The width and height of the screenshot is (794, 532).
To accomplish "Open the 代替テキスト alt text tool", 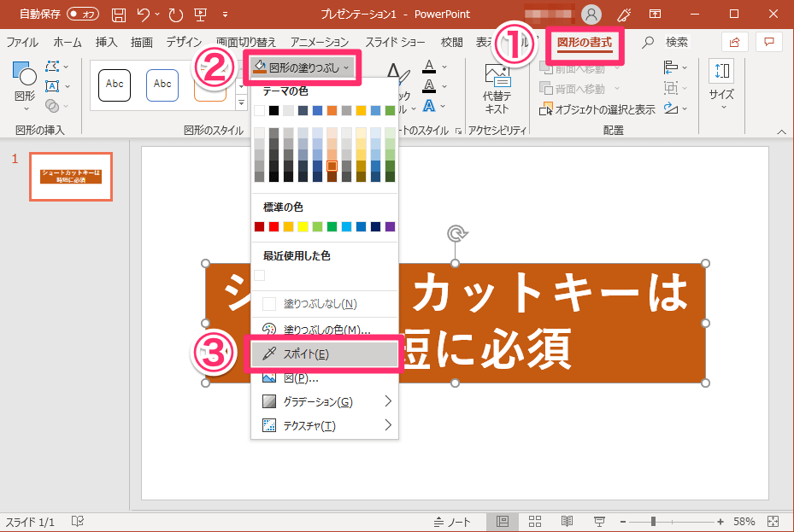I will coord(497,90).
